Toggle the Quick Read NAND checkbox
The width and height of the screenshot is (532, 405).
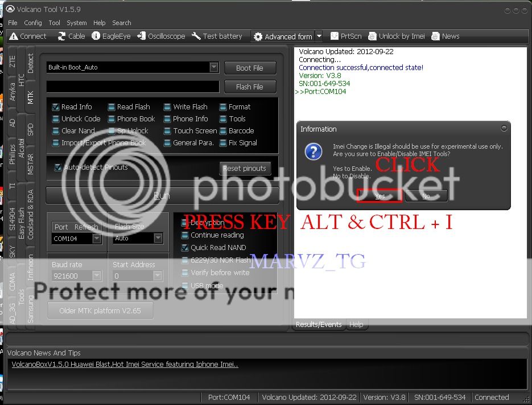click(185, 248)
